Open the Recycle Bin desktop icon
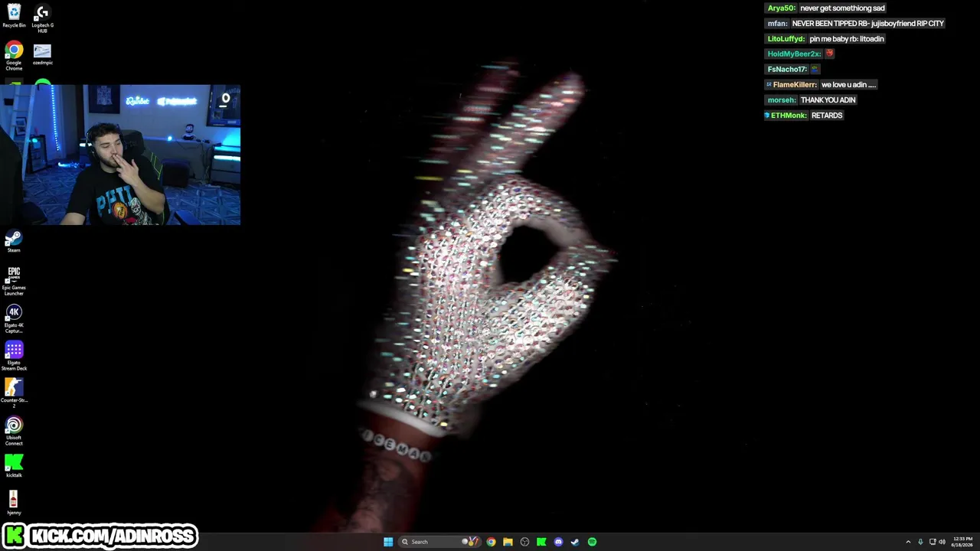The image size is (980, 551). [x=14, y=16]
